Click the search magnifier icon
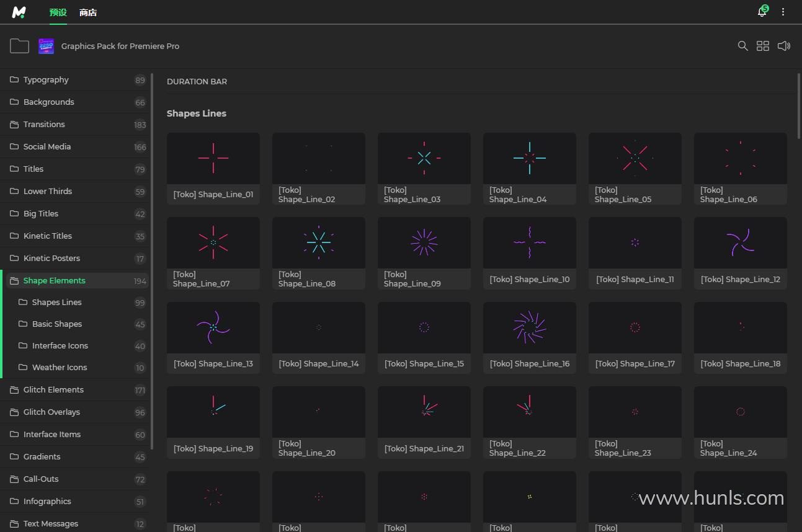 (742, 46)
